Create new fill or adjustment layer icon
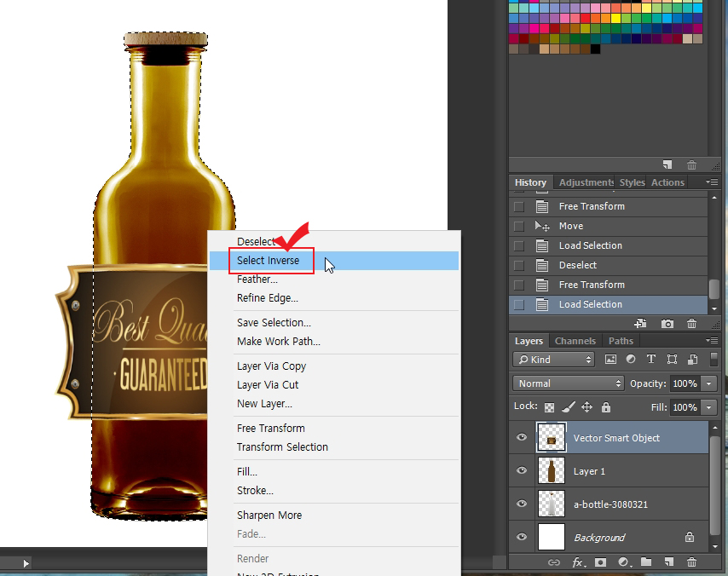This screenshot has width=728, height=576. coord(624,562)
